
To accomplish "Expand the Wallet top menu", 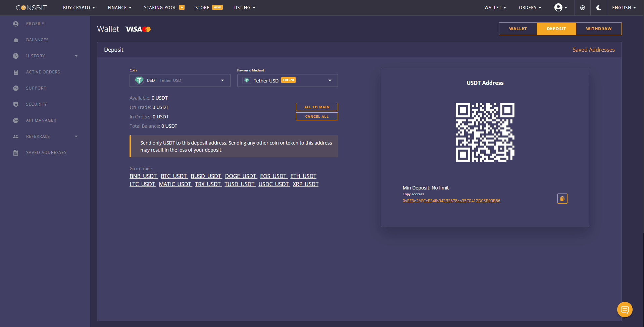I will [x=495, y=7].
